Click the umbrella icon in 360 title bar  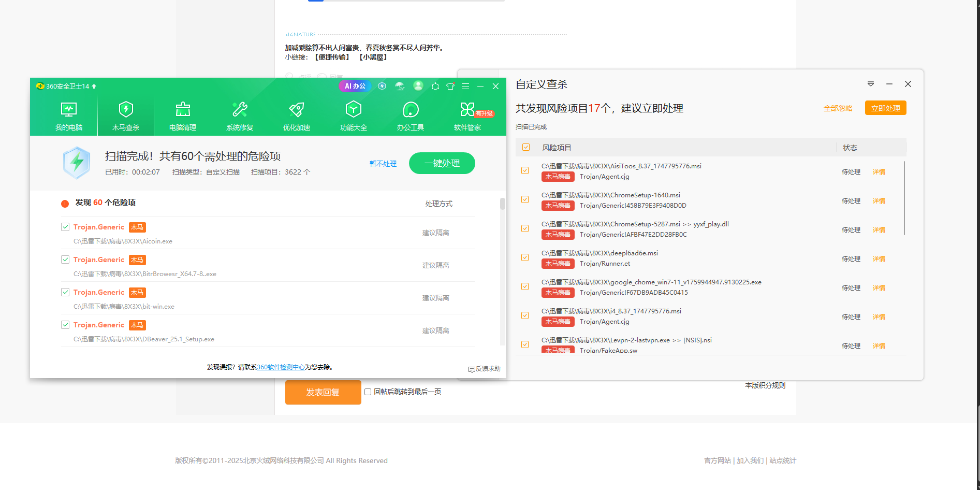tap(400, 86)
